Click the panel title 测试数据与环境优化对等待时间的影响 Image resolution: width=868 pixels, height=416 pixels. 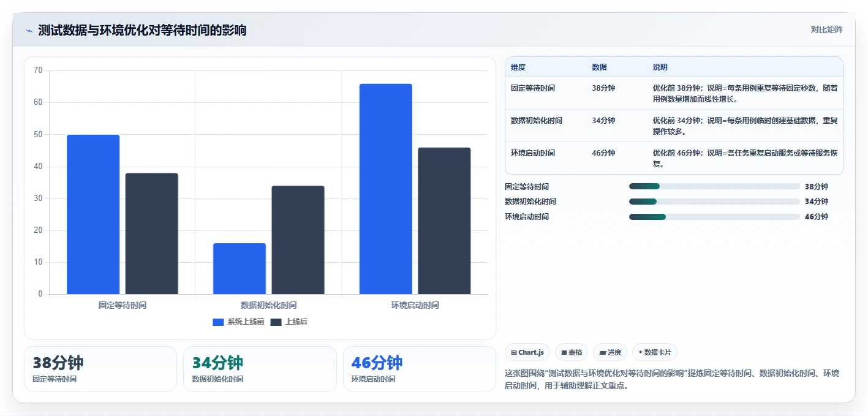[142, 30]
